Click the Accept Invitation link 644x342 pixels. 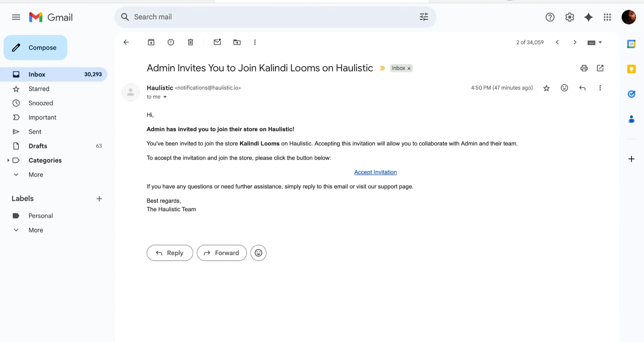(375, 172)
